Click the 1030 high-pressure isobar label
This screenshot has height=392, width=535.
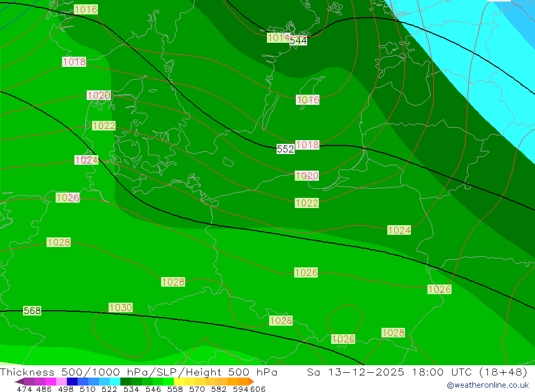point(120,308)
